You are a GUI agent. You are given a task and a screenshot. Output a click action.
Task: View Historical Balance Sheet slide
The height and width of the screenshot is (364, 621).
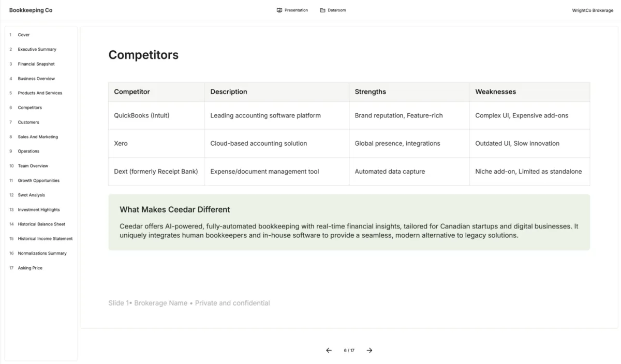41,224
